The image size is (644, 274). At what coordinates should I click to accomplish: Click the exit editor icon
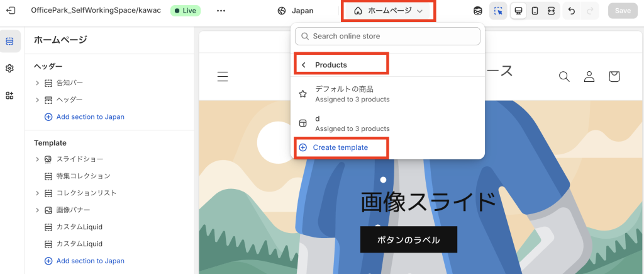pos(11,11)
